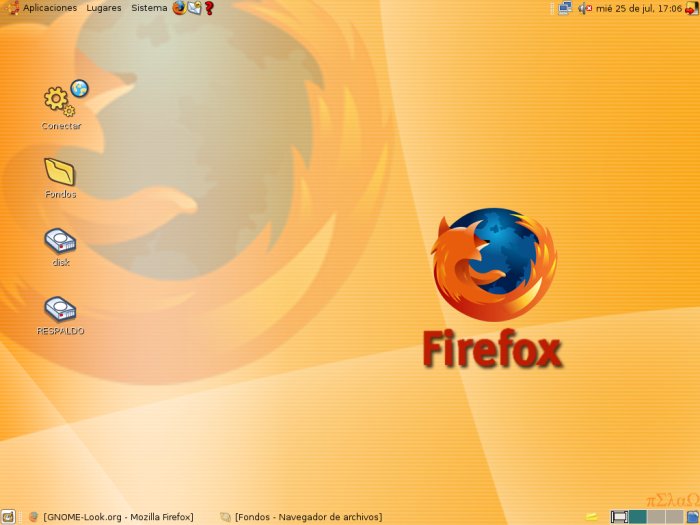The height and width of the screenshot is (525, 700).
Task: Click the yellow notification icon in bottom panel
Action: coord(592,517)
